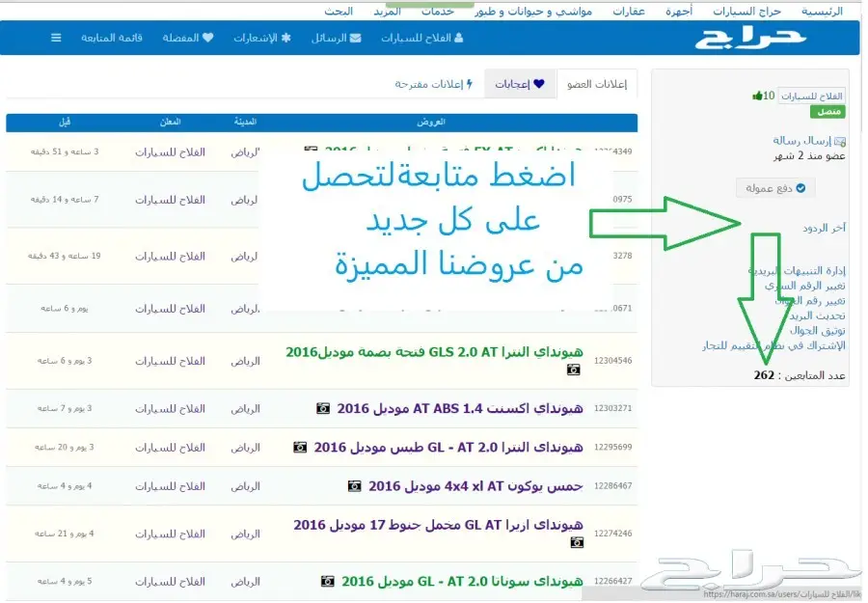Open the hamburger menu in the blue bar
The image size is (868, 603).
55,38
